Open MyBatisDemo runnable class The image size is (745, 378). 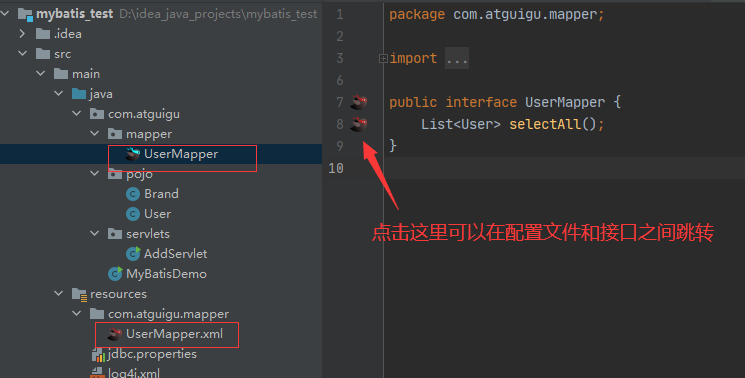coord(166,274)
